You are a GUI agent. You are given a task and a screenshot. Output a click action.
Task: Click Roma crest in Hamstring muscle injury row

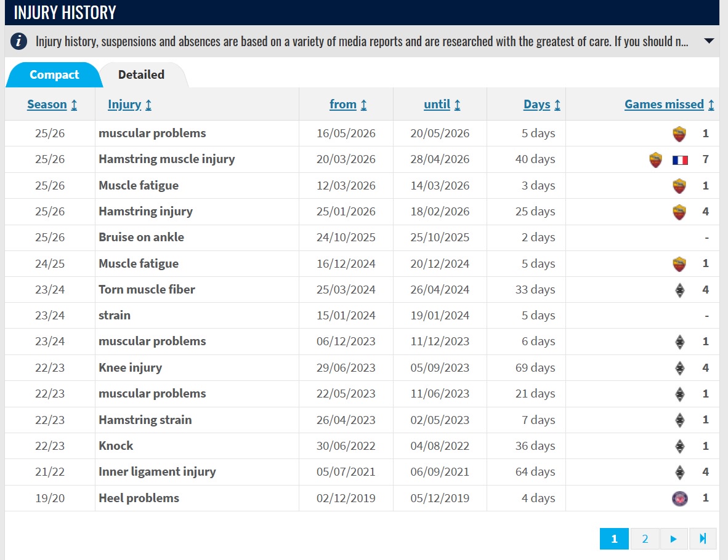pyautogui.click(x=655, y=159)
